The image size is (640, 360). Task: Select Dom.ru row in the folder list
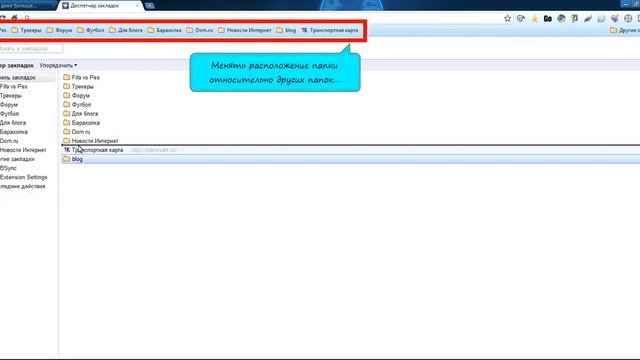[351, 132]
